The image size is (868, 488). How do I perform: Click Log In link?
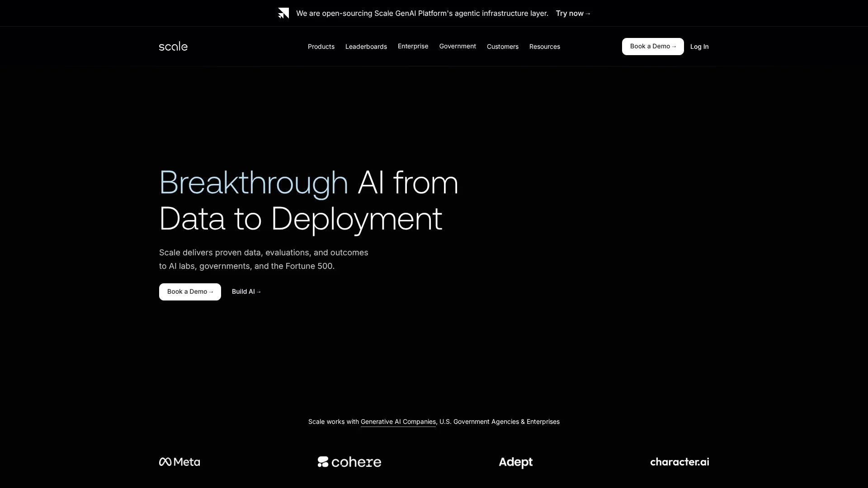click(699, 47)
